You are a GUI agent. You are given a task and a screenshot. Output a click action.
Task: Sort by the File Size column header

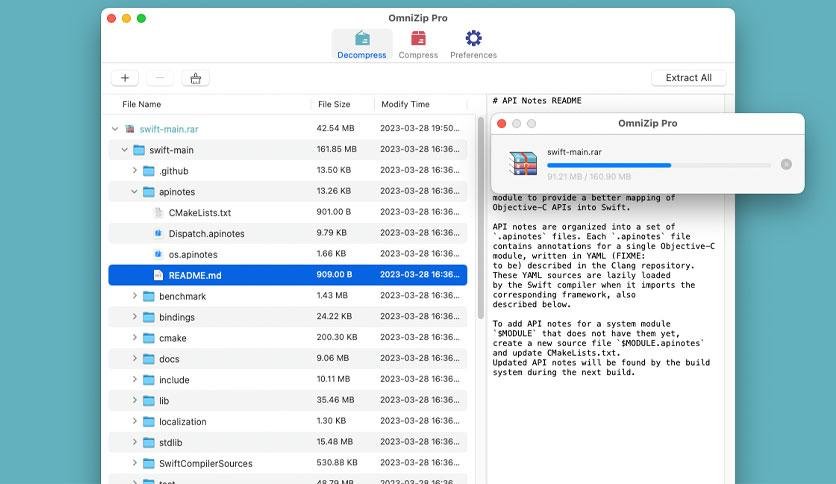[334, 104]
